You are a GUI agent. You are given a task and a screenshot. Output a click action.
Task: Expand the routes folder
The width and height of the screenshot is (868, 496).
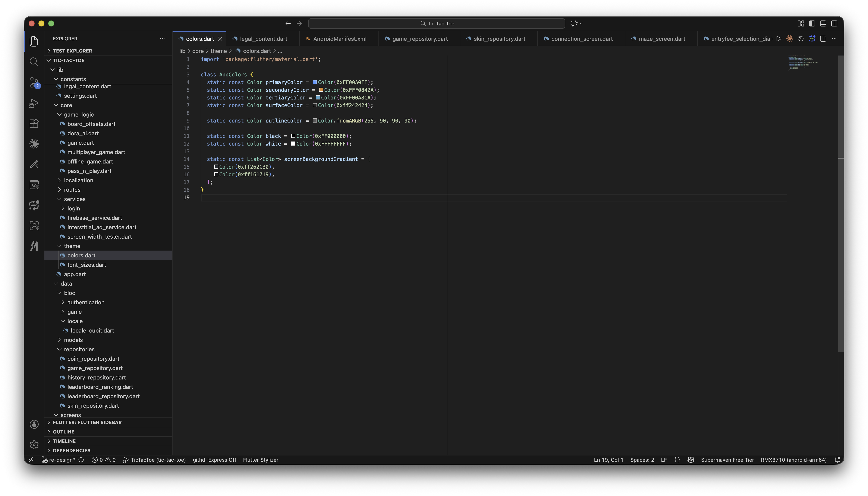[x=108, y=190]
